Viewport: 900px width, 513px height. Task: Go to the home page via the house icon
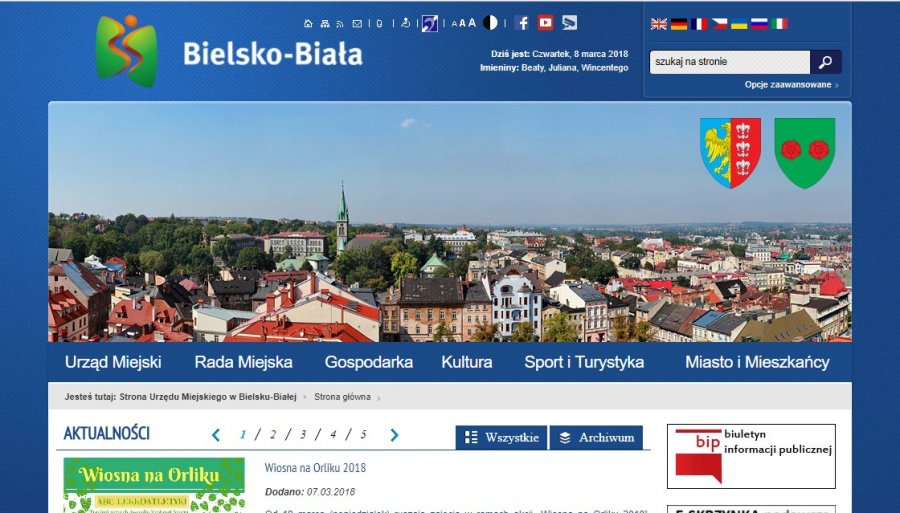click(x=308, y=24)
